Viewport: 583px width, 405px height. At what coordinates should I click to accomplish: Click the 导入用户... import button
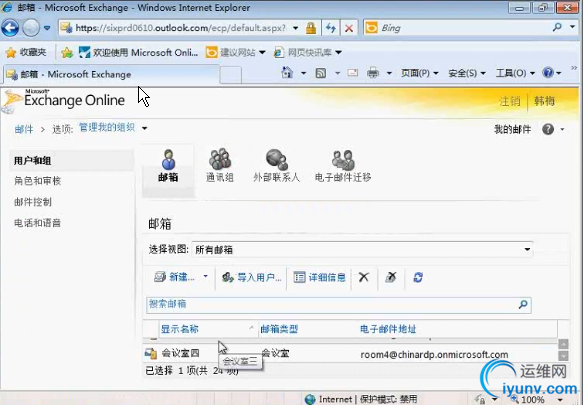pyautogui.click(x=251, y=277)
